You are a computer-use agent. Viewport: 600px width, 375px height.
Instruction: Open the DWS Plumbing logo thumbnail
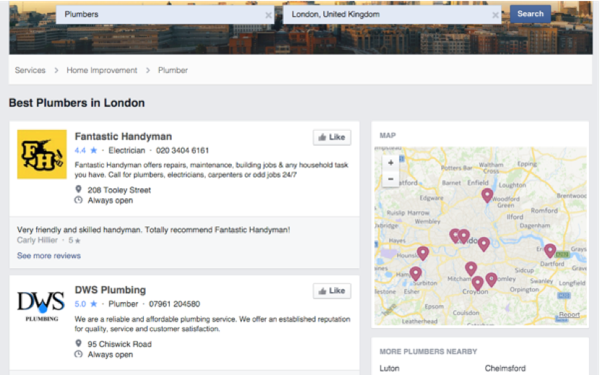(41, 305)
